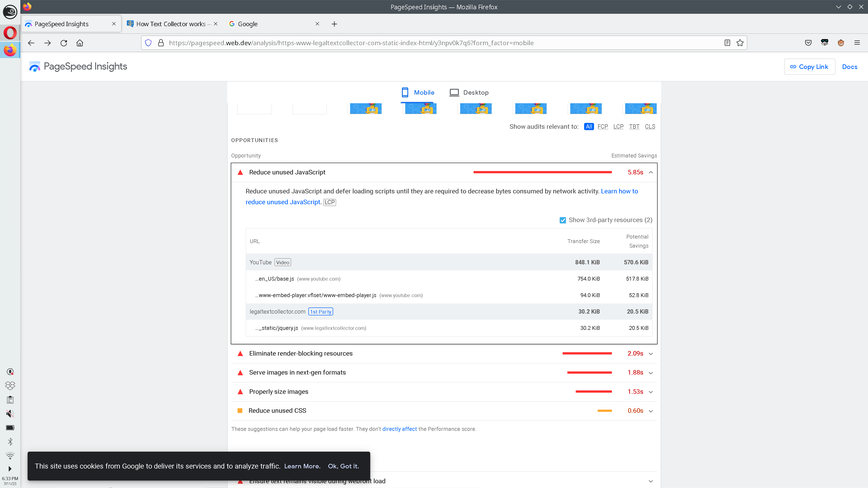868x488 pixels.
Task: Expand Reduce unused CSS audit
Action: click(651, 411)
